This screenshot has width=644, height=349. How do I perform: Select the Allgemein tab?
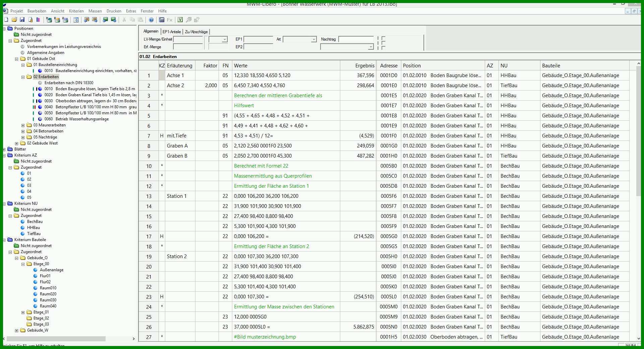point(151,31)
